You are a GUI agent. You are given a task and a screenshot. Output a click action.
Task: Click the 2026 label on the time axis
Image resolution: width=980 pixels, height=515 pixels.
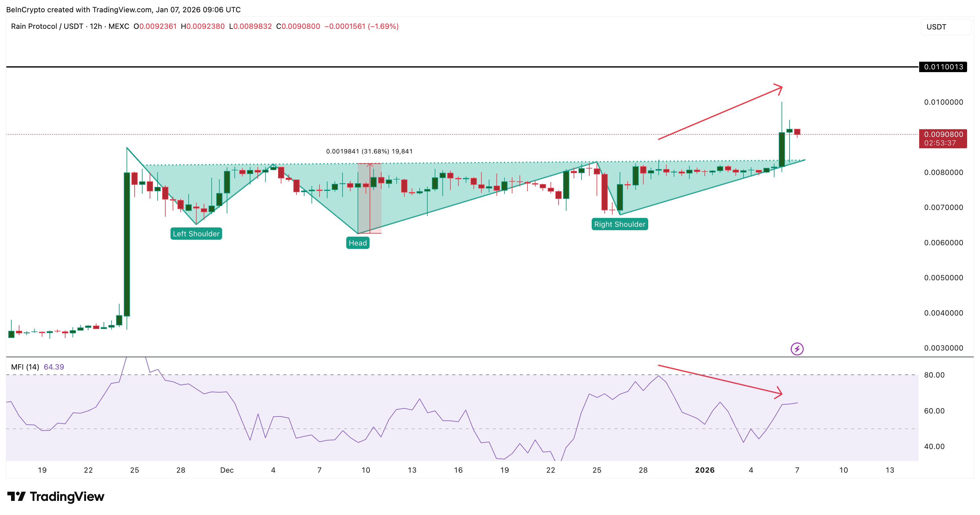point(705,470)
